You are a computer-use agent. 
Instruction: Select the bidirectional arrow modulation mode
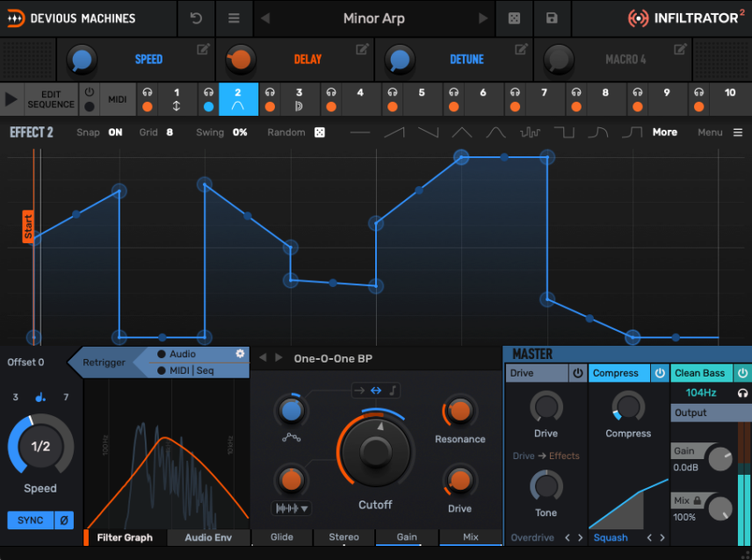tap(376, 391)
